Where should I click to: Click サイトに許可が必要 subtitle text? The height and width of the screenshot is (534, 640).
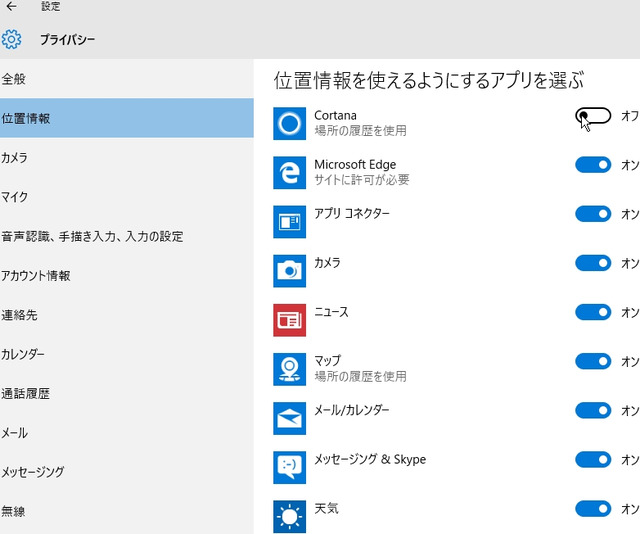pos(362,180)
